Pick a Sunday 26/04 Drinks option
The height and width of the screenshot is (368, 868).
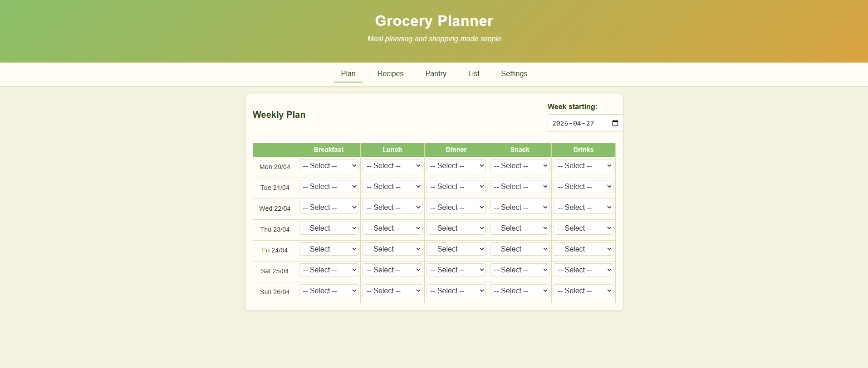click(x=584, y=291)
